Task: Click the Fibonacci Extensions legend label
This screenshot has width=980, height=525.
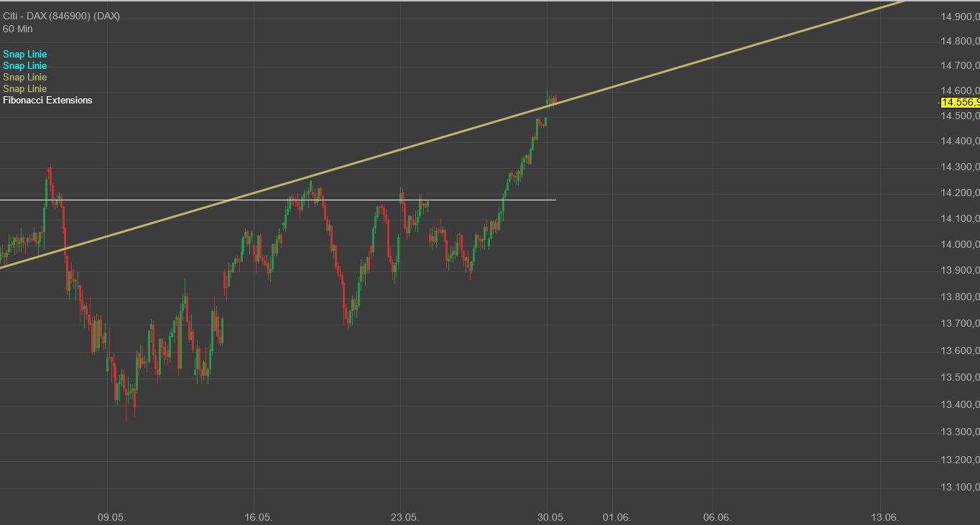Action: click(x=47, y=100)
